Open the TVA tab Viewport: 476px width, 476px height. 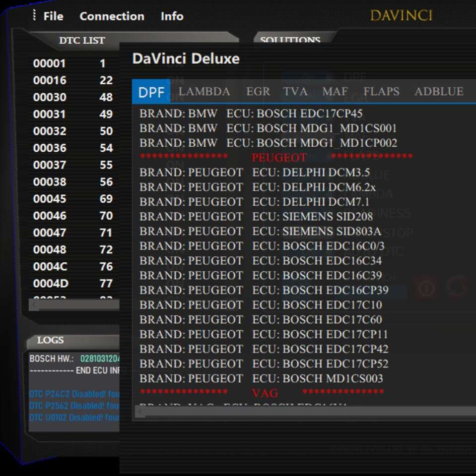(x=295, y=91)
